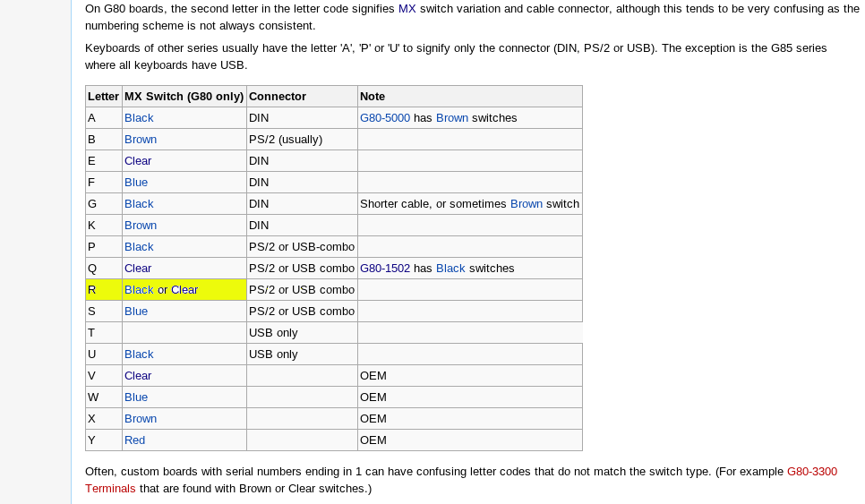Select the Note column header

[x=470, y=97]
